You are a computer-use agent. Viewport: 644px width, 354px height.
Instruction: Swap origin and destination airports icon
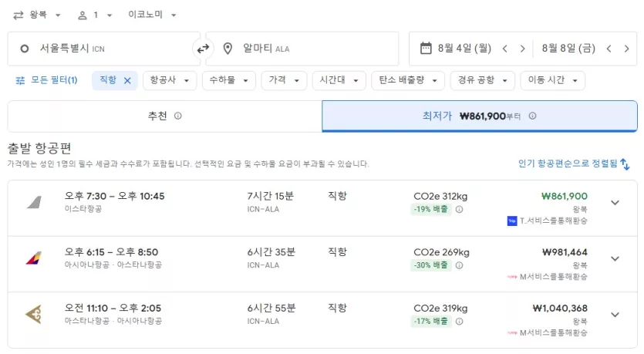tap(203, 49)
